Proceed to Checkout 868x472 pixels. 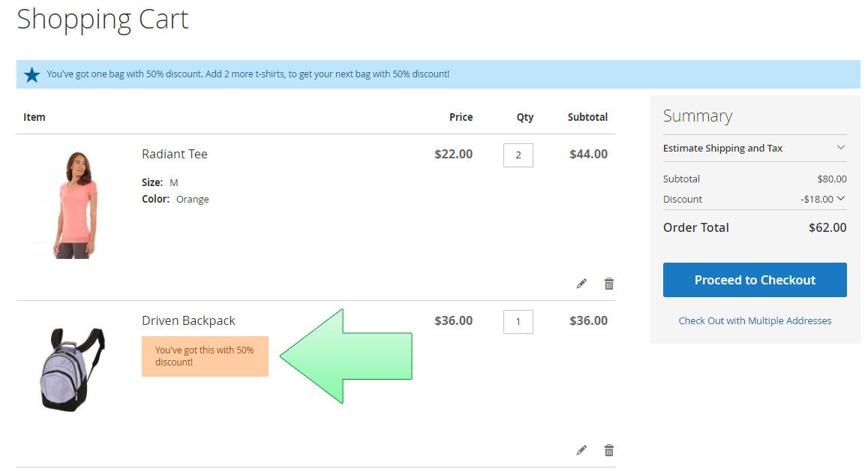(755, 280)
